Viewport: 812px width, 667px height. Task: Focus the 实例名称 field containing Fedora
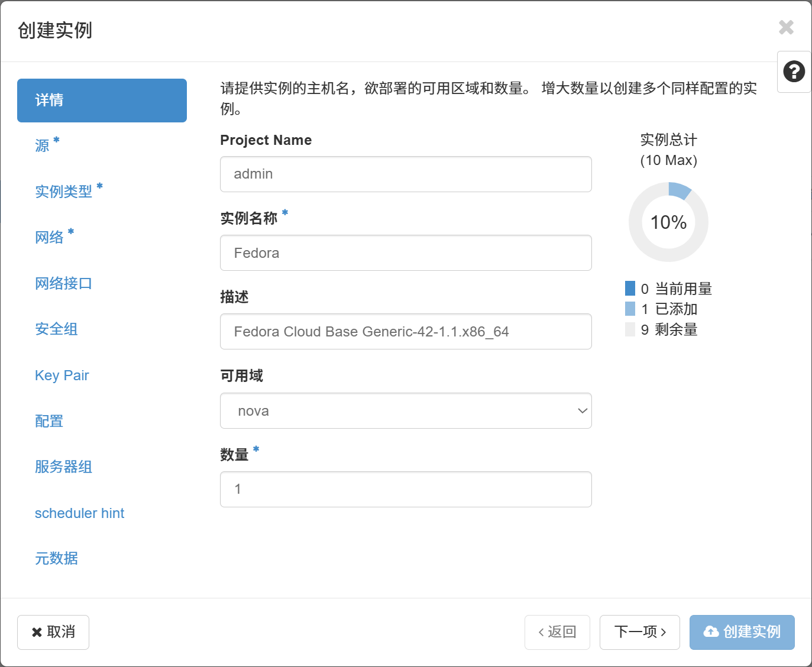pos(406,253)
